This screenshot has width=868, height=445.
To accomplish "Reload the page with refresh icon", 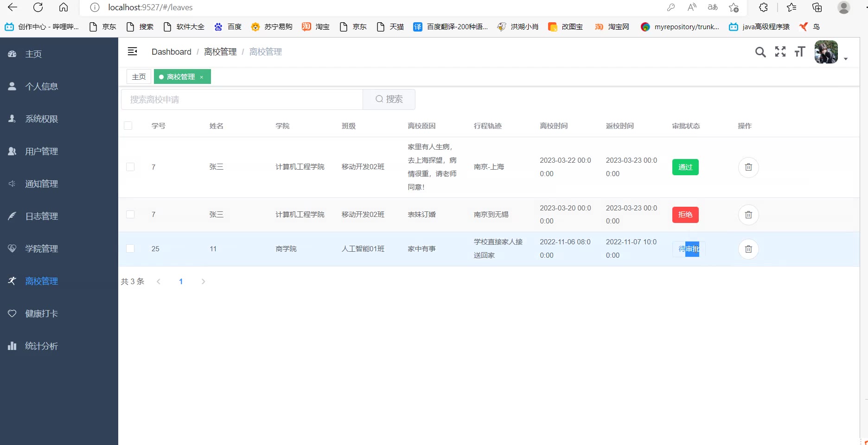I will click(x=38, y=7).
